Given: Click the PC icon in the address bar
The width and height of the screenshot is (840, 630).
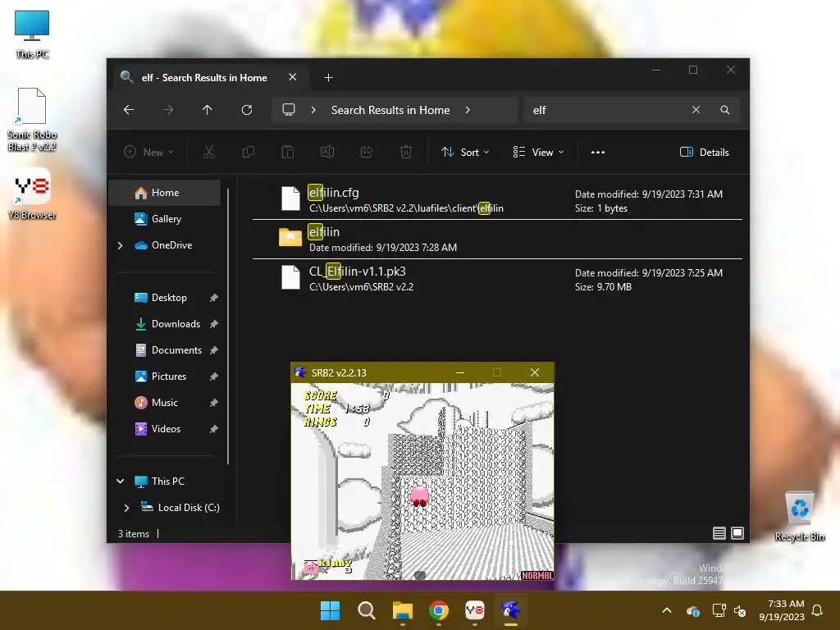Looking at the screenshot, I should point(289,110).
